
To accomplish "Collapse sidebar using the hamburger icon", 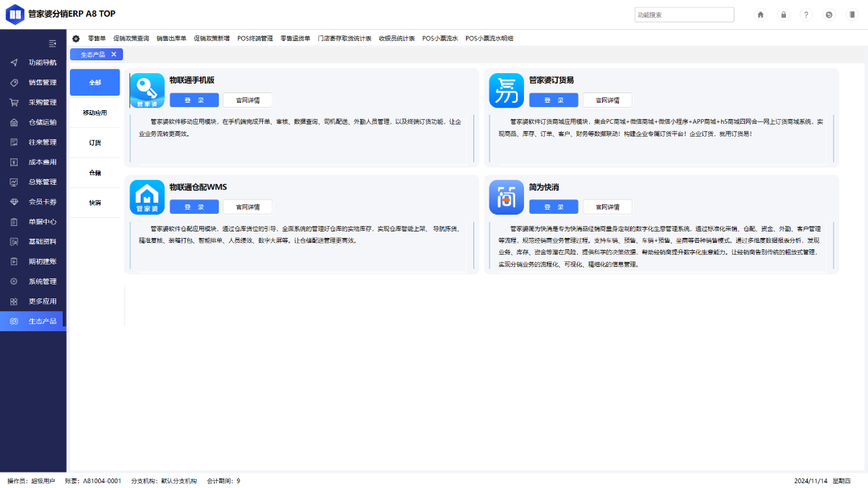I will click(52, 43).
